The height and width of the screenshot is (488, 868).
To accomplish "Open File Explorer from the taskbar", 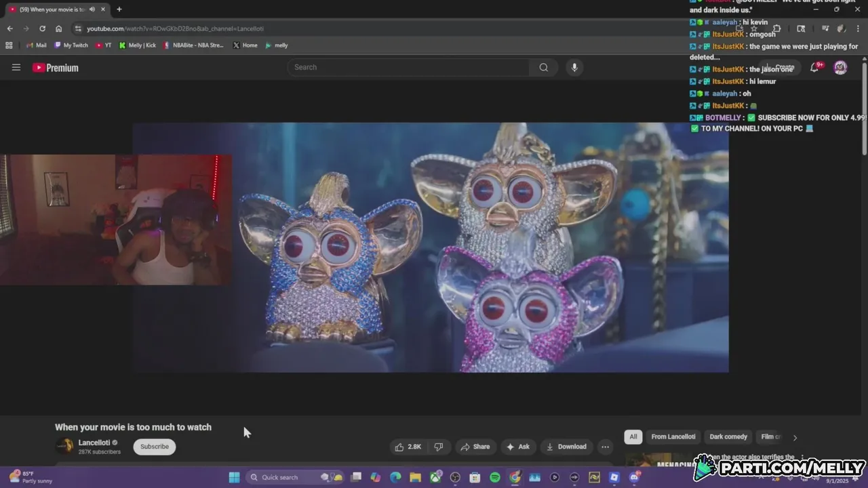I will point(415,477).
